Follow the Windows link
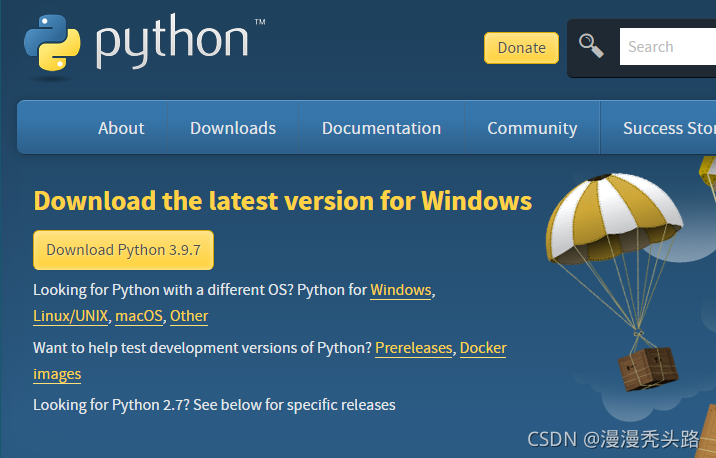 [x=400, y=290]
